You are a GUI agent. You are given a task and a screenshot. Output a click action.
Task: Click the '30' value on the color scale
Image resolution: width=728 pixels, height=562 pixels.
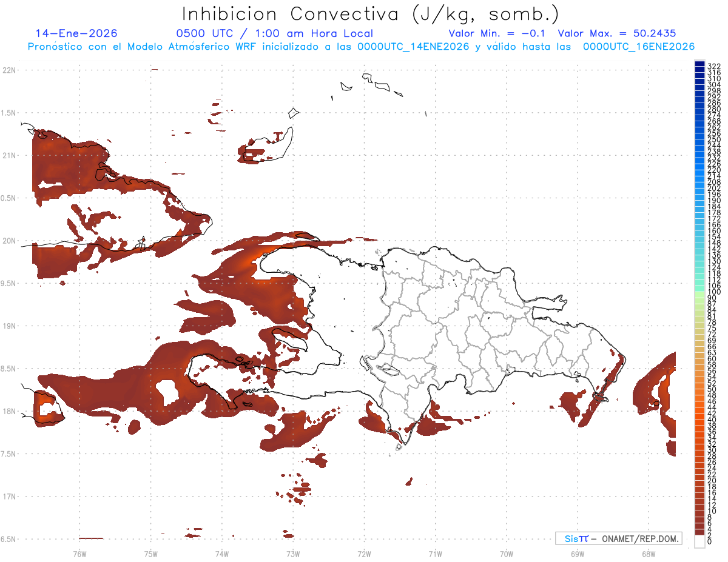click(712, 450)
